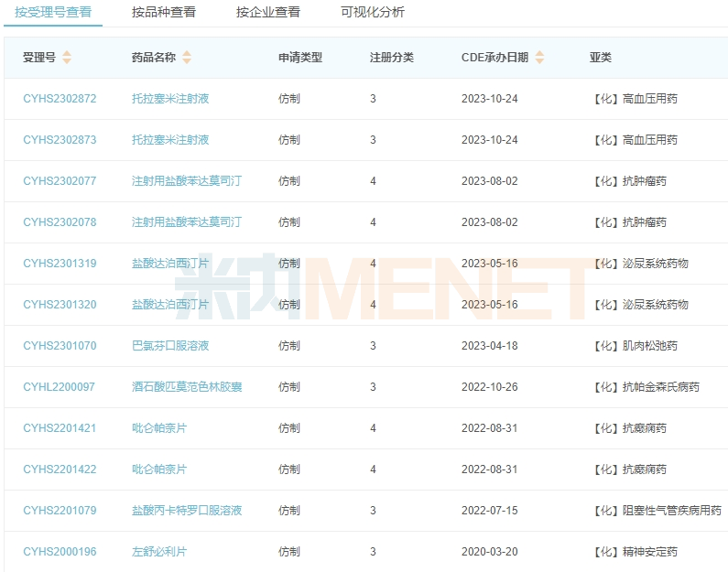Image resolution: width=728 pixels, height=572 pixels.
Task: Open 托拉塞米注射液 in CYHS2302873 row
Action: click(x=170, y=140)
